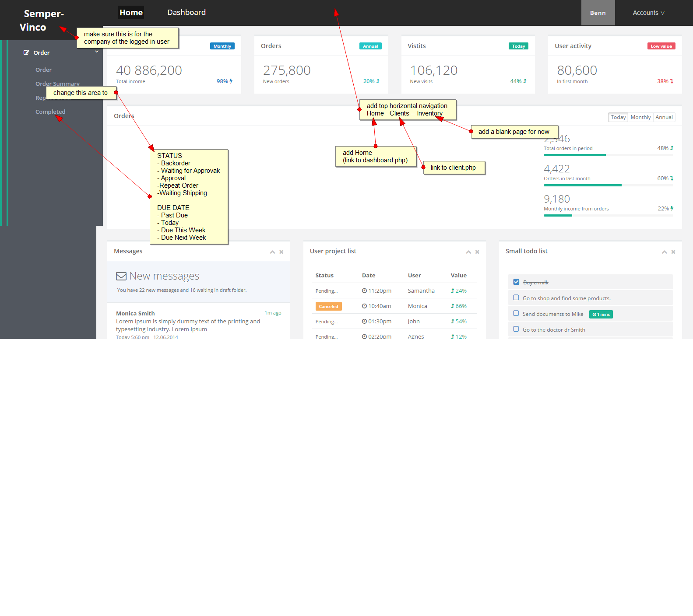Click the bolt icon next to 98%
The height and width of the screenshot is (616, 693).
point(231,81)
